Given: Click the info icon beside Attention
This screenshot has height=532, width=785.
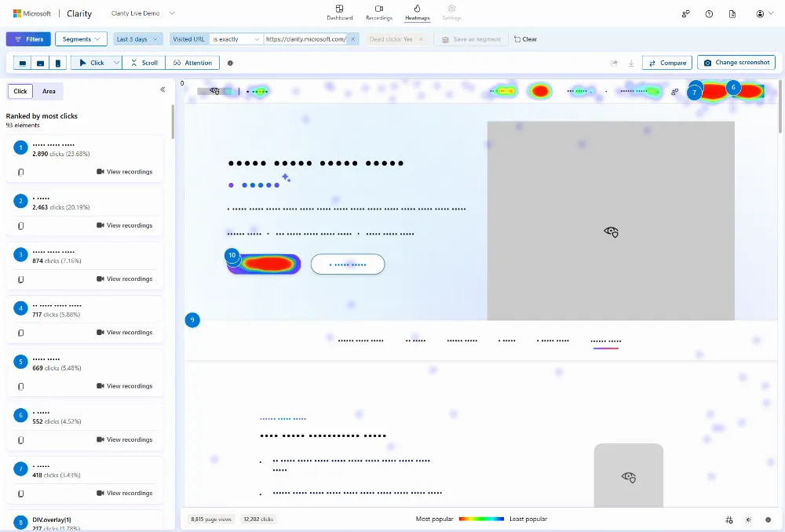Looking at the screenshot, I should click(230, 63).
